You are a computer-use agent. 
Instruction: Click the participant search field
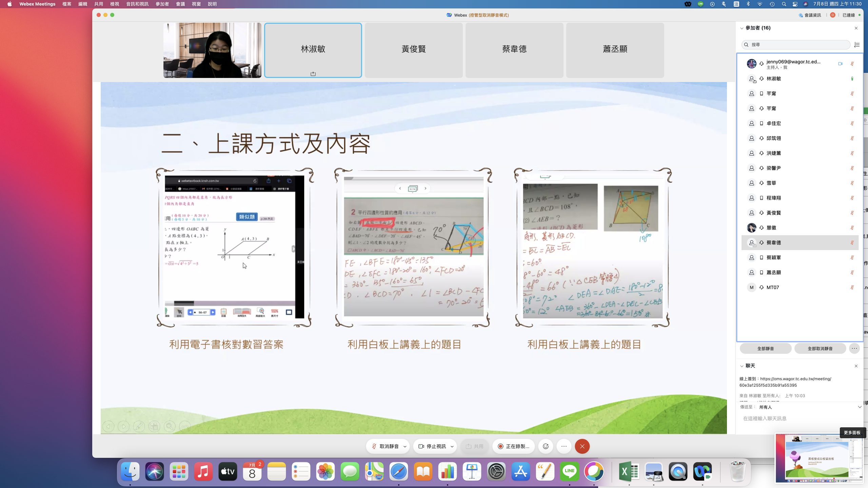click(797, 45)
